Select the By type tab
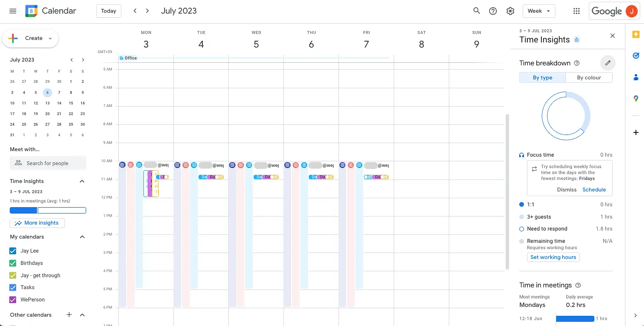Image resolution: width=644 pixels, height=326 pixels. tap(543, 78)
